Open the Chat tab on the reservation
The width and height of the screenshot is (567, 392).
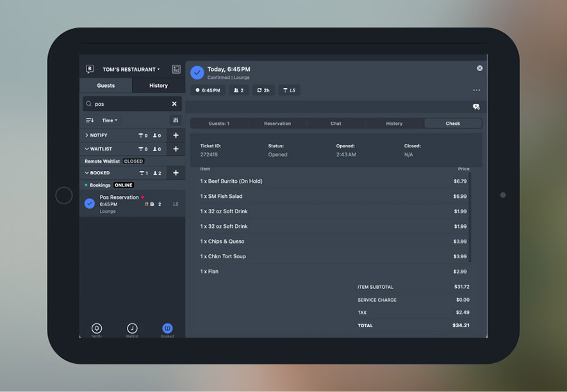click(335, 123)
